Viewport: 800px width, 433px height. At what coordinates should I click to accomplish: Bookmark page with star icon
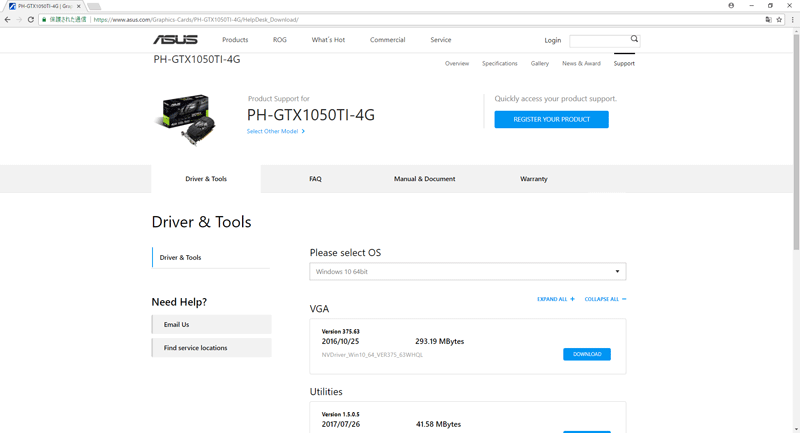(x=779, y=19)
